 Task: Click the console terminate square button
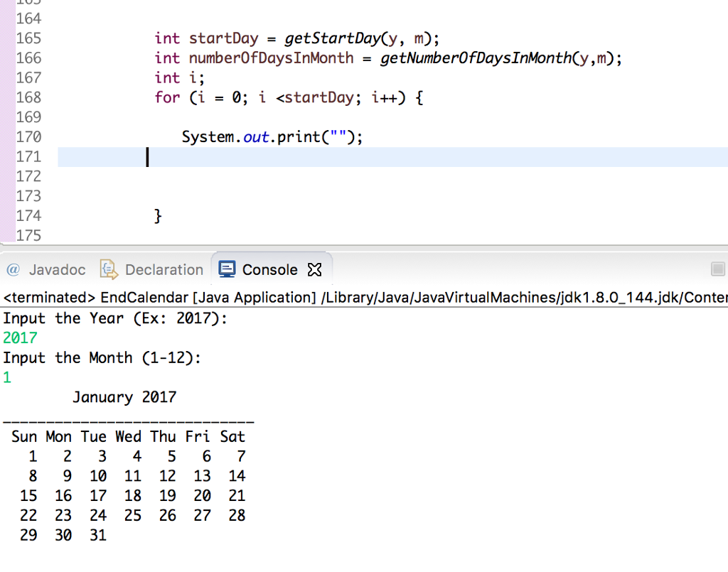click(718, 269)
